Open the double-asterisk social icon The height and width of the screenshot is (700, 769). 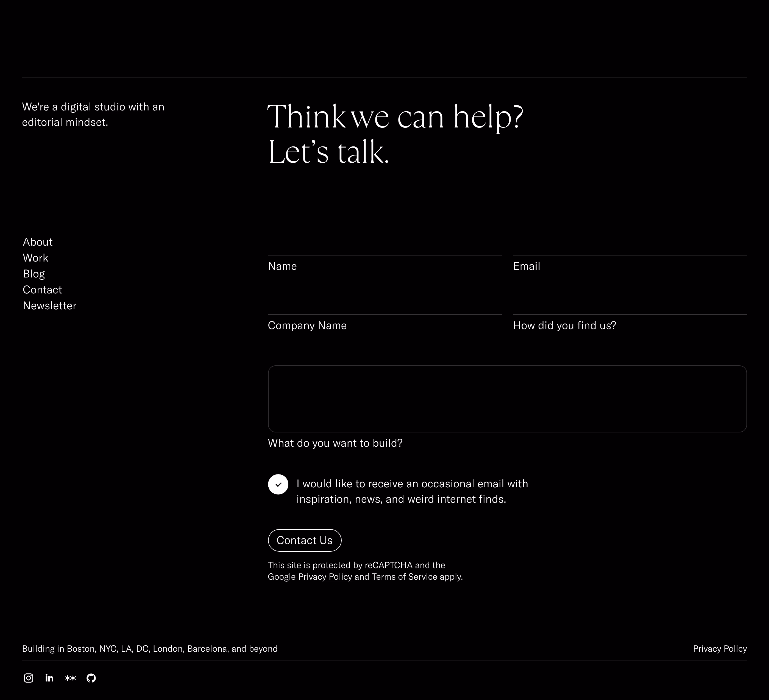click(70, 678)
